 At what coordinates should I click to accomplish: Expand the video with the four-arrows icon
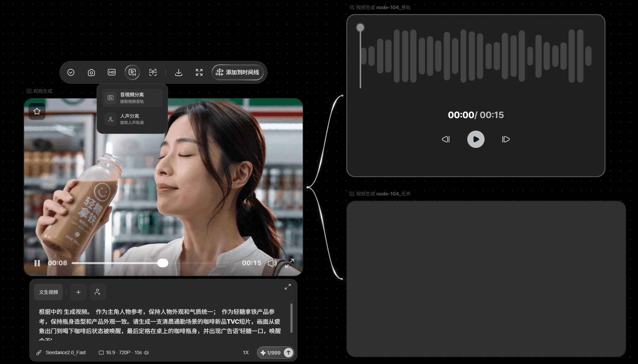click(199, 72)
